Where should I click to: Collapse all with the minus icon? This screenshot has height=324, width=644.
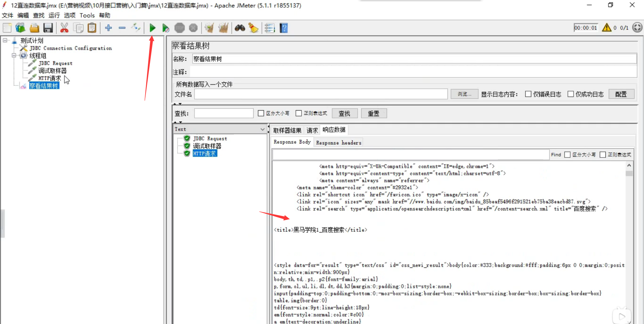pos(122,28)
